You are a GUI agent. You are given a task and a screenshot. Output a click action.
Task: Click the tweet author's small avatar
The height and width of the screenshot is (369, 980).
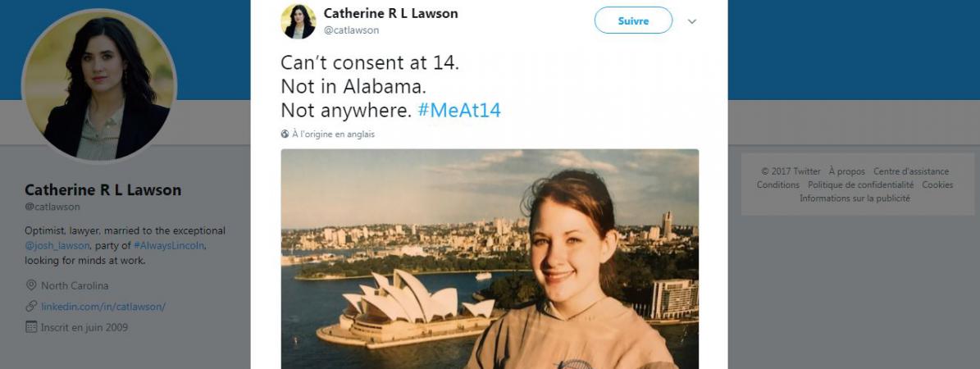[299, 21]
